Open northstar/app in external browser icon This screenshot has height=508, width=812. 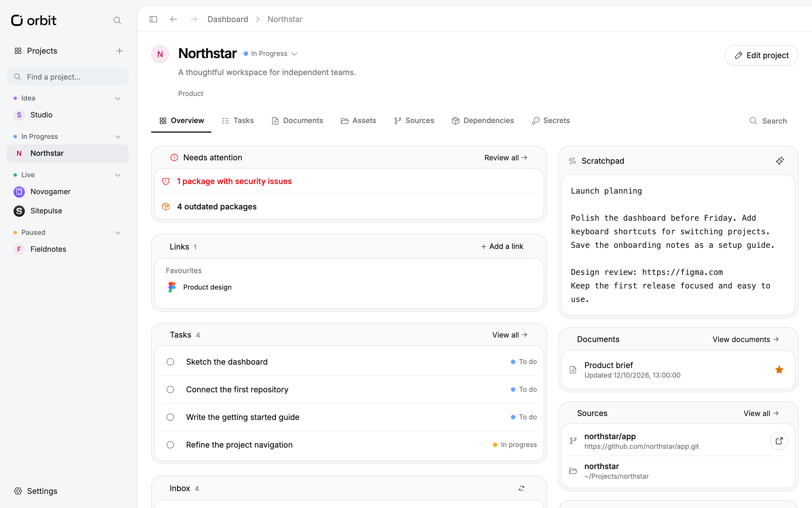coord(779,441)
